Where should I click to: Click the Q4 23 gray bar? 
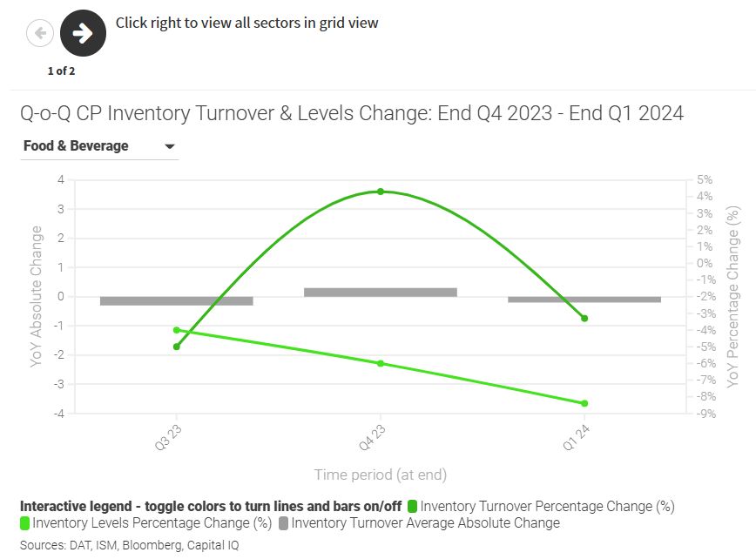pyautogui.click(x=381, y=293)
